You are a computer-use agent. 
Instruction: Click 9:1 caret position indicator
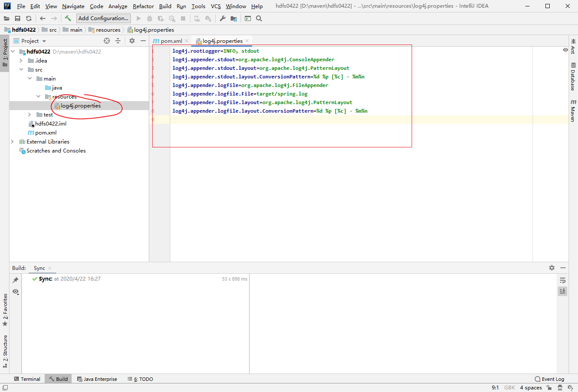495,388
